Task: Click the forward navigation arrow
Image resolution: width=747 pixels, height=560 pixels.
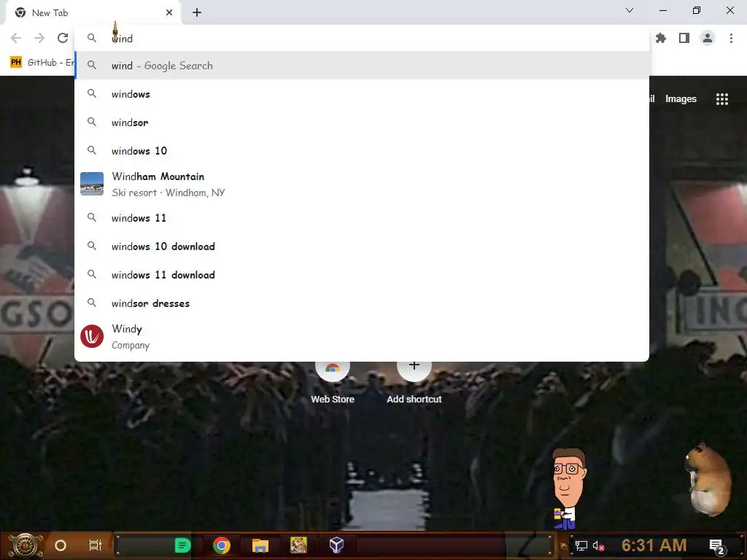Action: (39, 38)
